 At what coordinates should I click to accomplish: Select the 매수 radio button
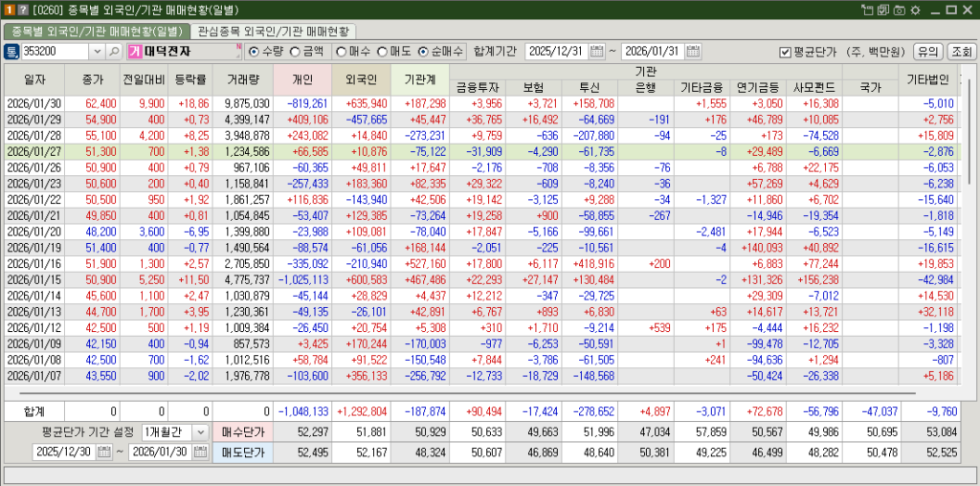click(342, 52)
